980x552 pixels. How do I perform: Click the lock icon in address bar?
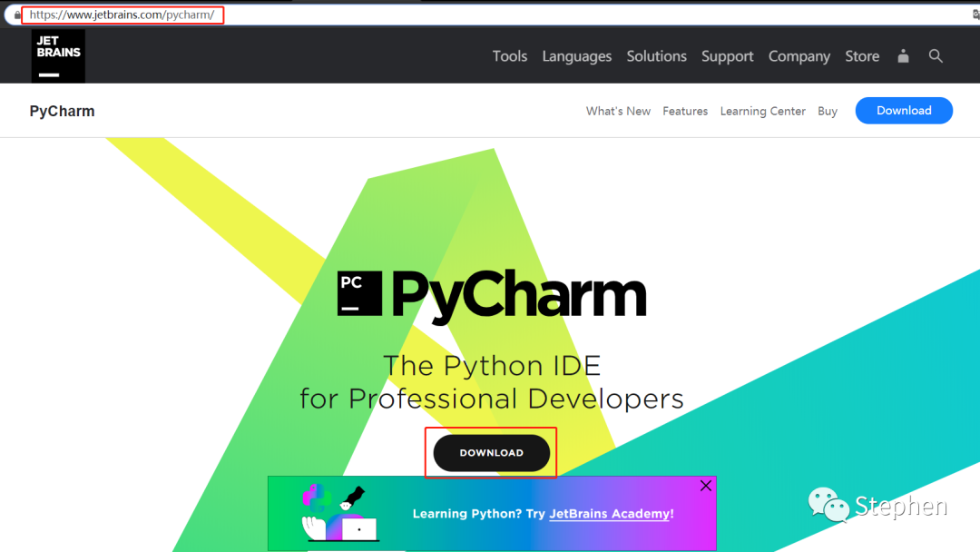[17, 15]
